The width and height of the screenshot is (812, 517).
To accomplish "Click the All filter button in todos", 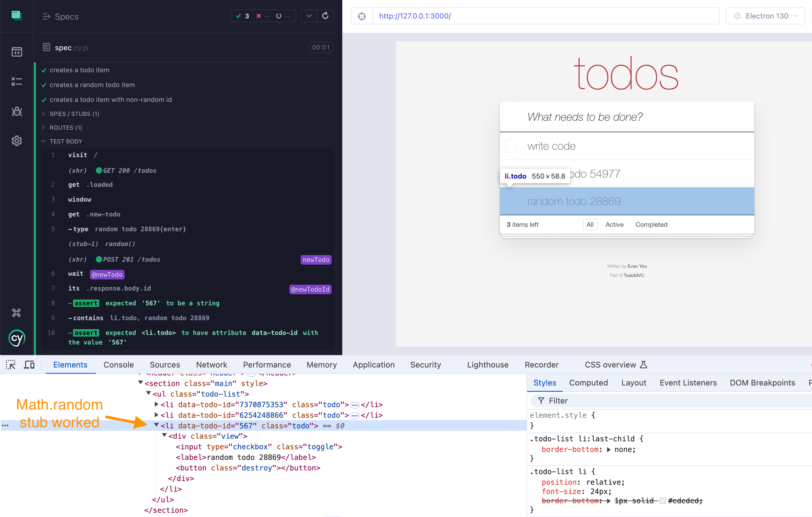I will click(x=590, y=224).
